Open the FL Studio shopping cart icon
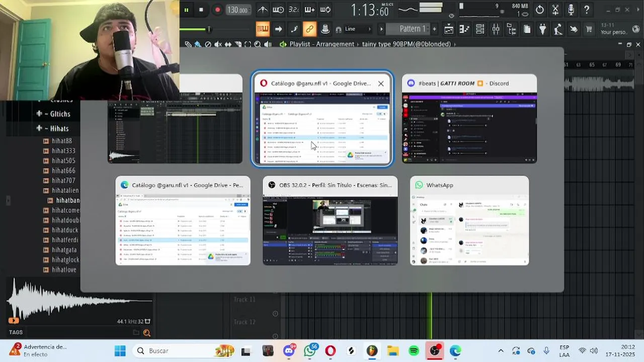This screenshot has height=362, width=644. (589, 29)
